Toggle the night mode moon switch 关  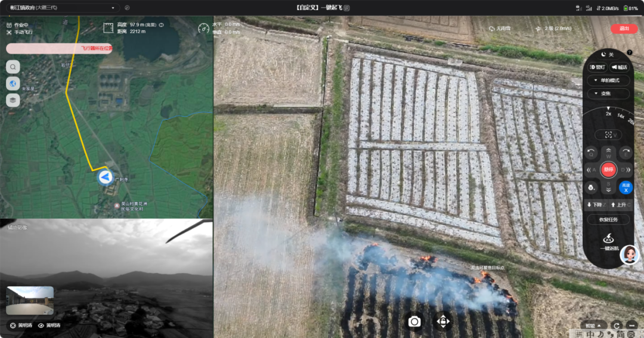[x=608, y=54]
